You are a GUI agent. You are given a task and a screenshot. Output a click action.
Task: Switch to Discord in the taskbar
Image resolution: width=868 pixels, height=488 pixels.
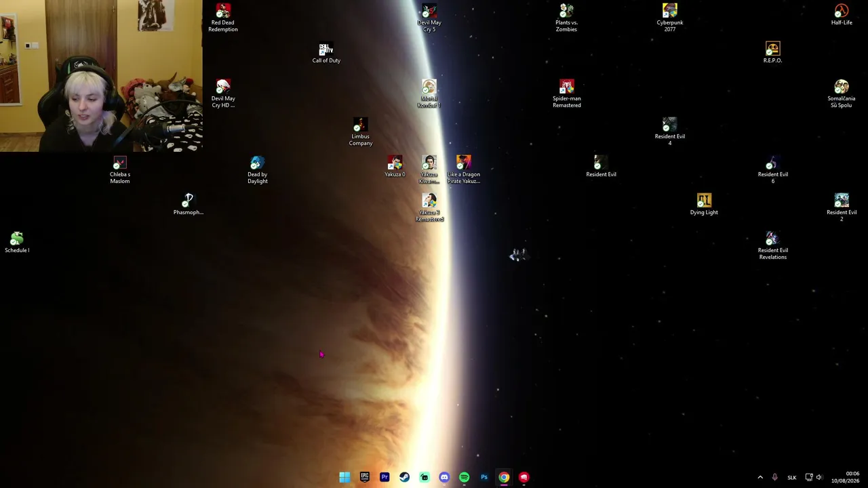pyautogui.click(x=444, y=477)
